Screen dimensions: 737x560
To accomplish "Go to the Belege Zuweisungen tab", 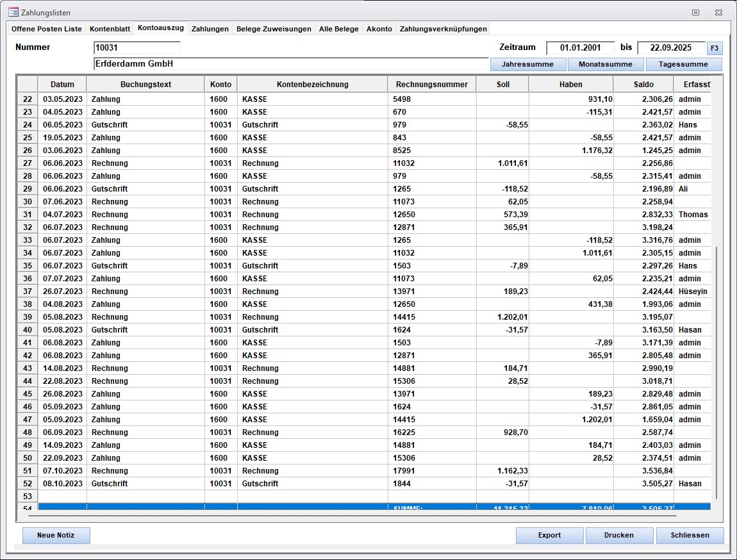I will tap(274, 29).
